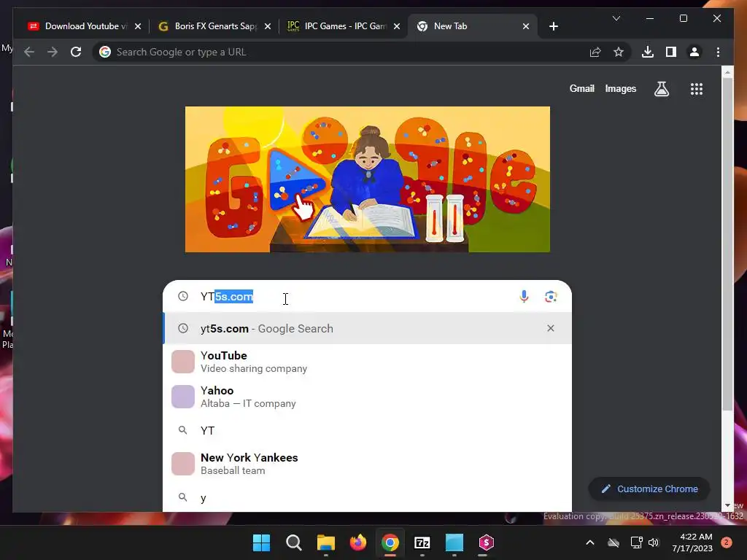Open notification badge showing 2
The height and width of the screenshot is (560, 747).
click(727, 542)
